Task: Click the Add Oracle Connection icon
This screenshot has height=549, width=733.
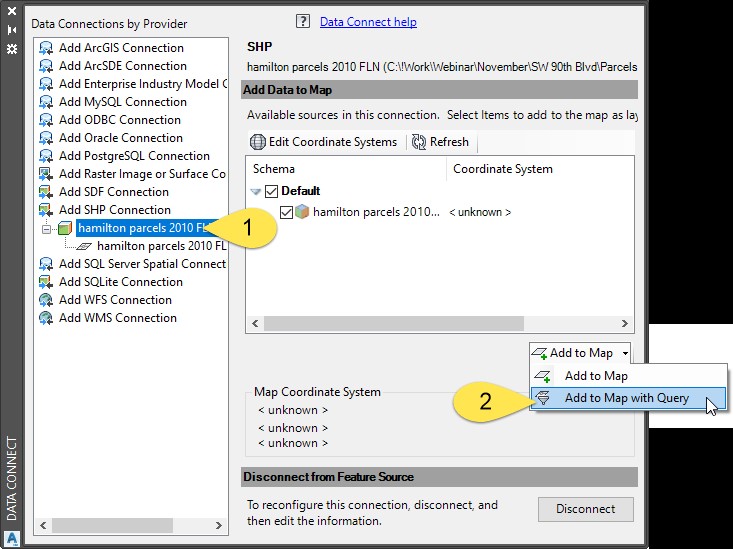Action: click(x=46, y=138)
